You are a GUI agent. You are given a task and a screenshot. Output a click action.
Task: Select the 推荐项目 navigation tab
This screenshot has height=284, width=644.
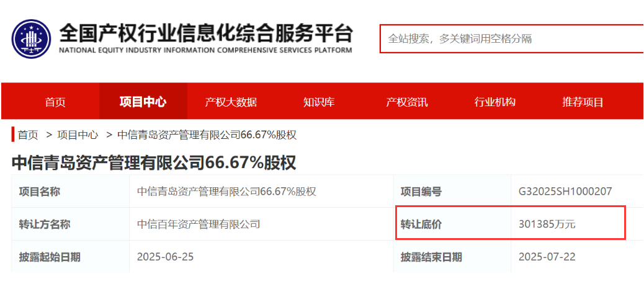(x=583, y=102)
